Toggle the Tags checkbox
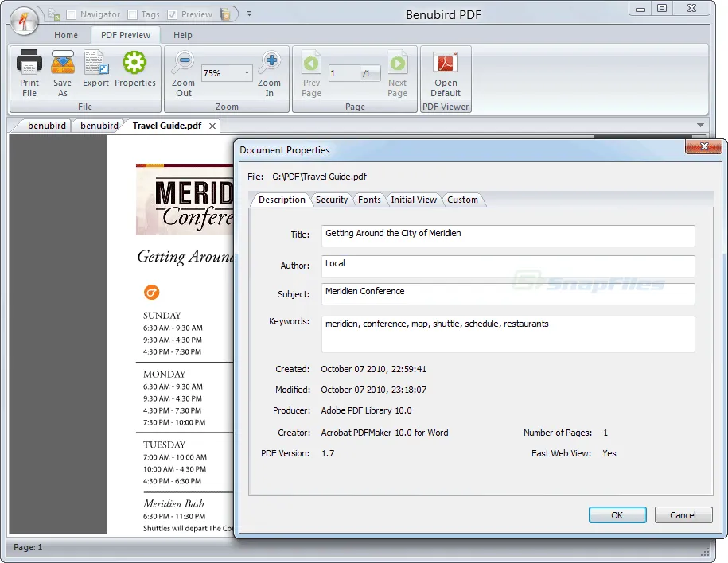This screenshot has width=728, height=563. (132, 15)
